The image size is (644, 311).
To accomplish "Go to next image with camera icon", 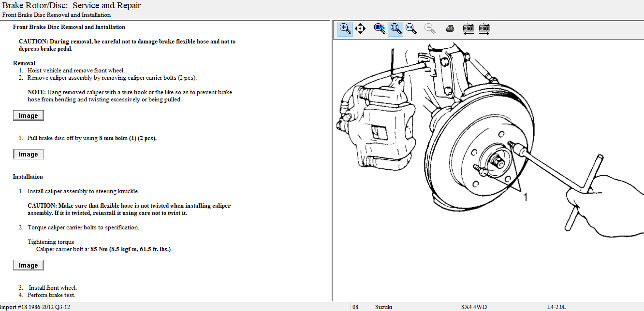I will coord(484,28).
